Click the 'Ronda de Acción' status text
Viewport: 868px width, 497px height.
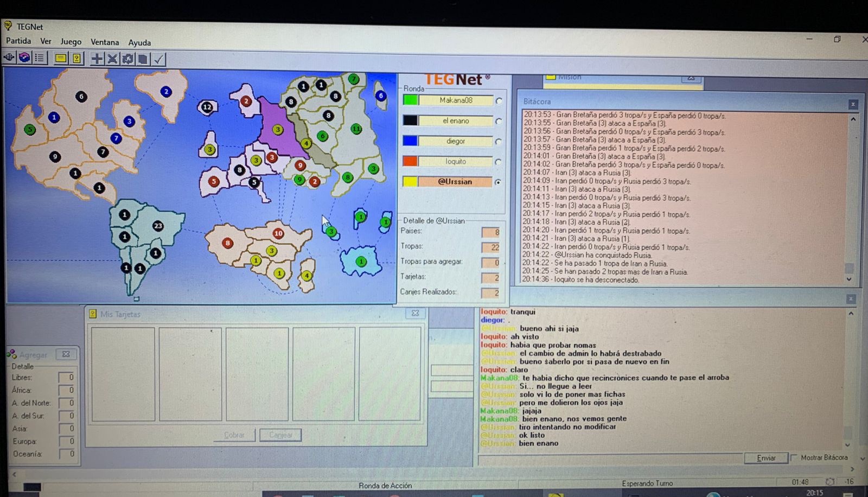pos(385,486)
